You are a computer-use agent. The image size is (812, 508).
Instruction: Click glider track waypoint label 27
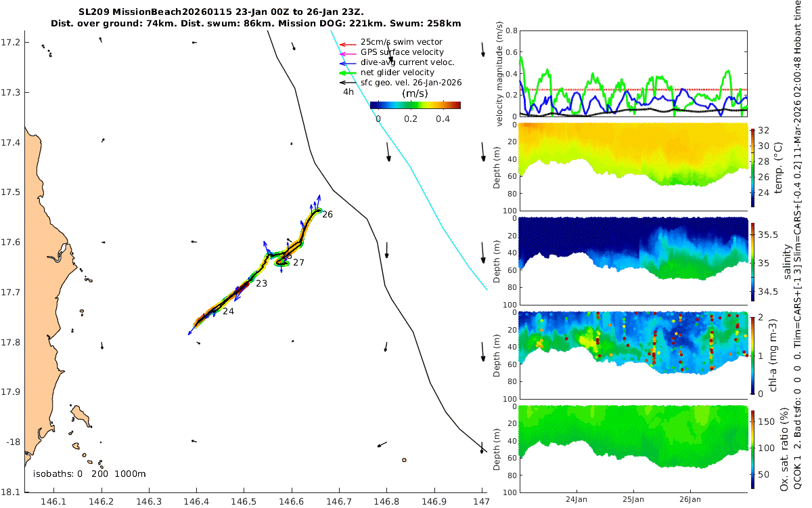298,262
